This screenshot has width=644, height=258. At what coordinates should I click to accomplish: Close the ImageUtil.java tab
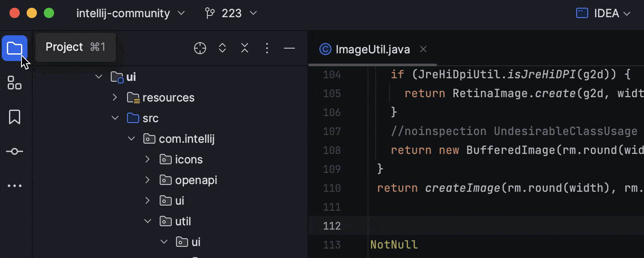click(x=423, y=49)
